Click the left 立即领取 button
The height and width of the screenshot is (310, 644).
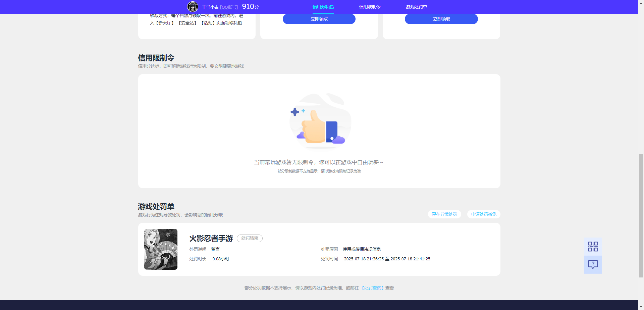pyautogui.click(x=319, y=19)
